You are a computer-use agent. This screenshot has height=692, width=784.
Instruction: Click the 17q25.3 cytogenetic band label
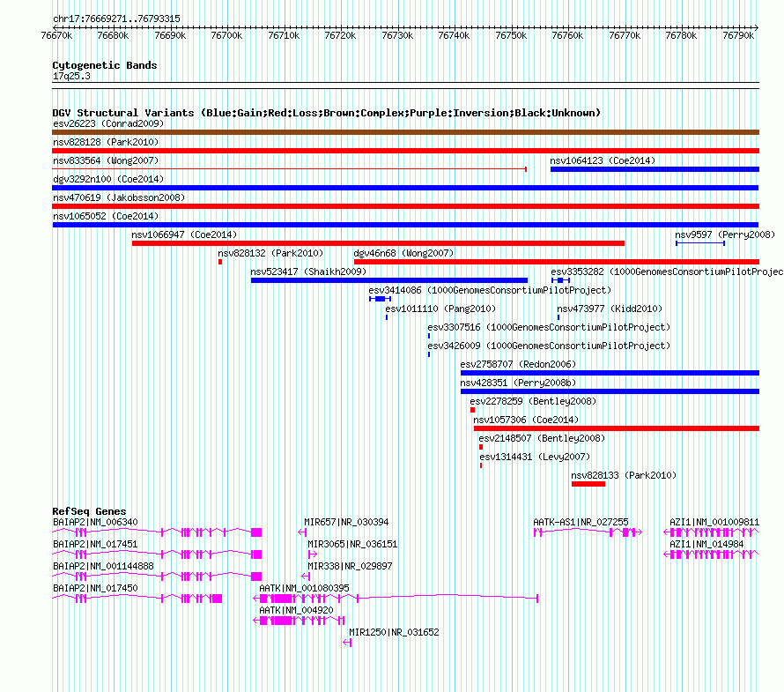[x=71, y=76]
